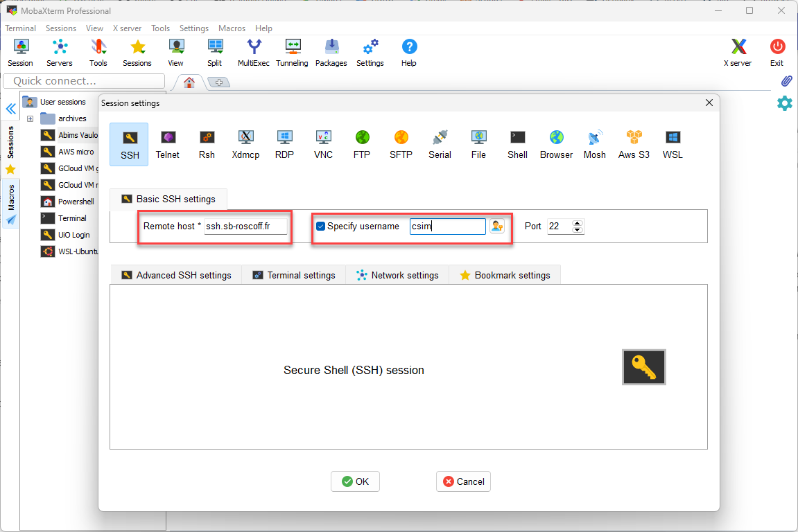Screen dimensions: 798x532
Task: Click the Remote host input field
Action: (245, 227)
